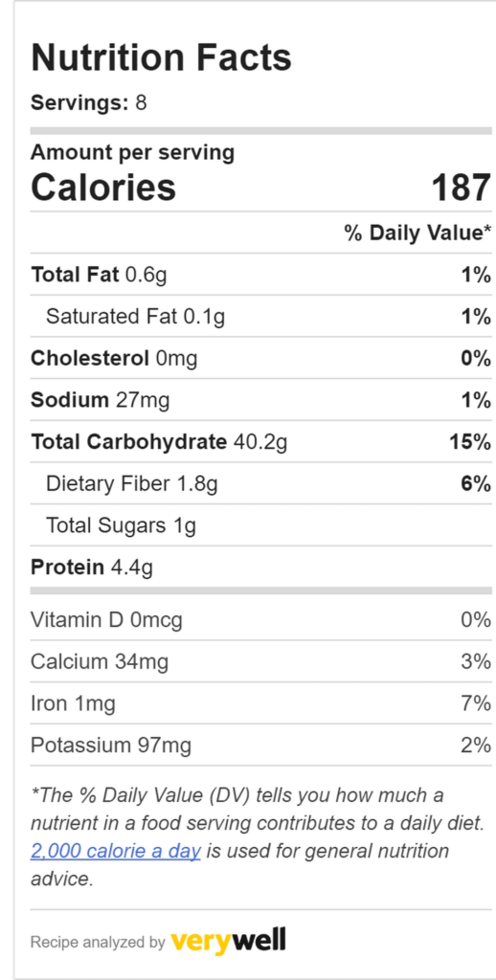Click the Sodium 27mg row
The height and width of the screenshot is (980, 496).
(x=260, y=400)
